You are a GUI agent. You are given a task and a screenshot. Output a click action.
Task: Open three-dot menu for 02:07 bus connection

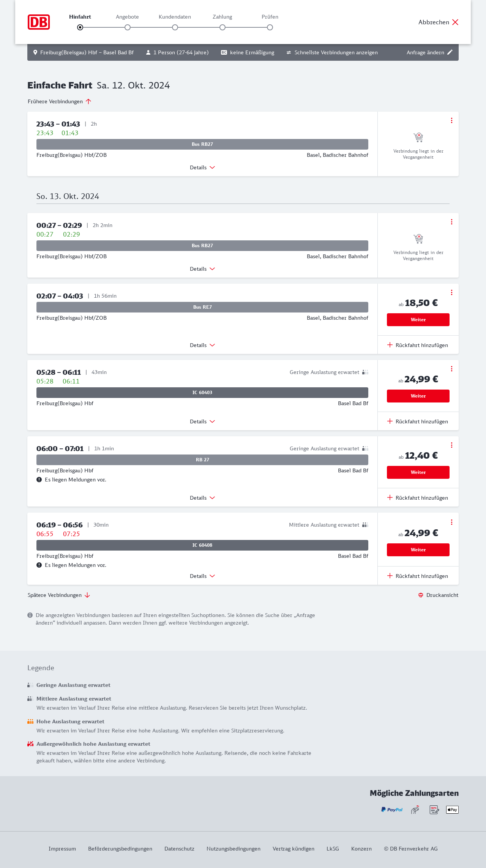coord(451,292)
